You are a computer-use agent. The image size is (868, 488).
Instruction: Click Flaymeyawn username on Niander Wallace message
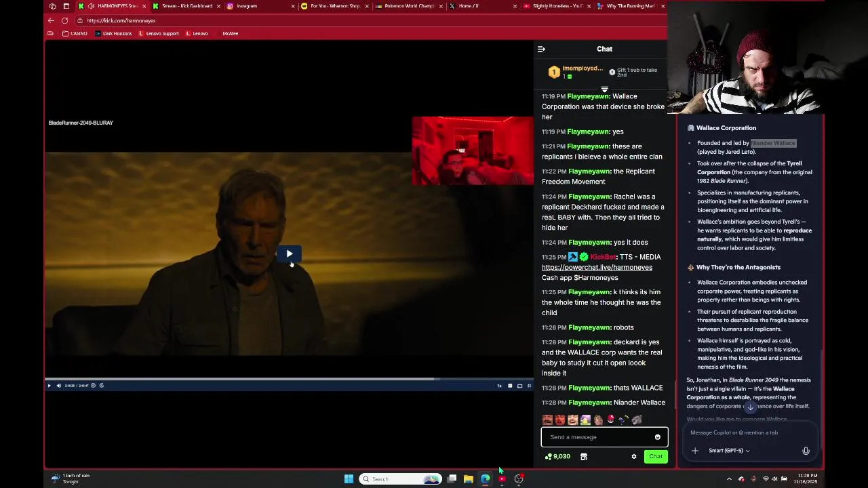(x=589, y=403)
